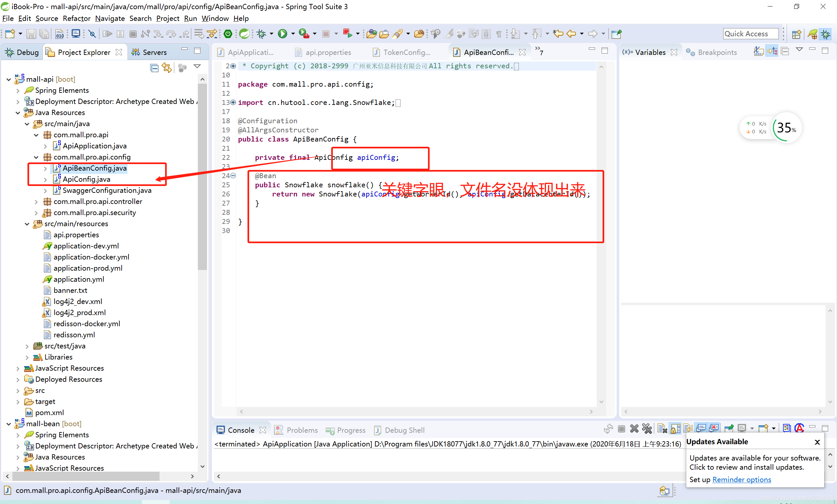Expand the com.mall.pro.api.config package
837x504 pixels.
pyautogui.click(x=37, y=157)
